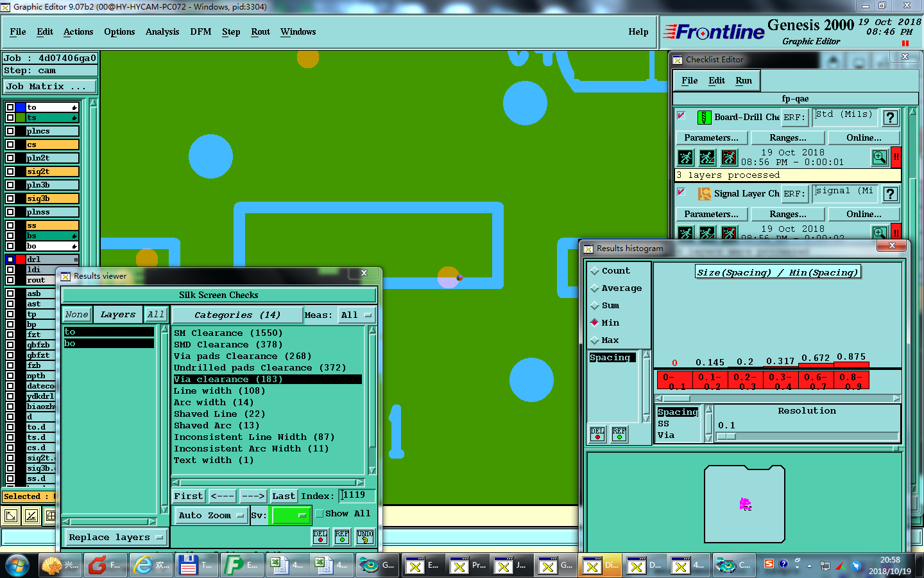Click red histogram bar 0-0.1
The height and width of the screenshot is (578, 924).
click(x=674, y=380)
